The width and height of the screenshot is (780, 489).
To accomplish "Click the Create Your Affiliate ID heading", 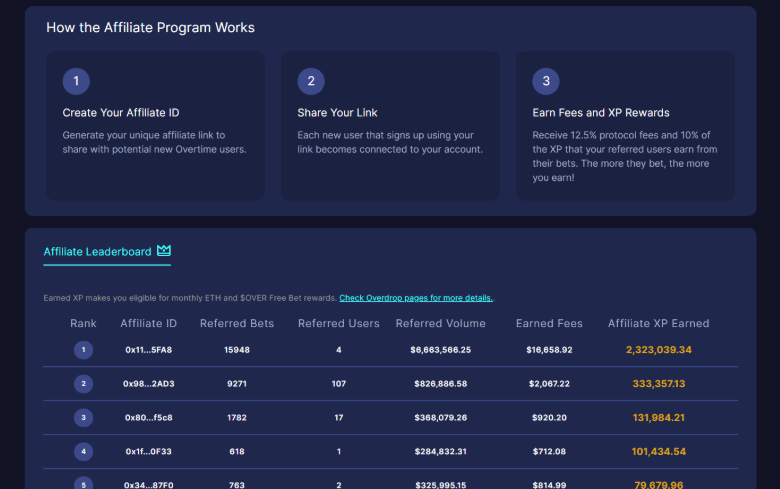I will pyautogui.click(x=121, y=113).
